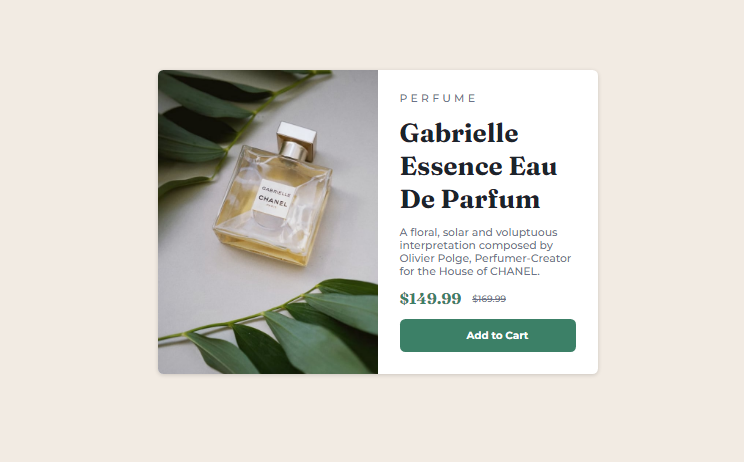
Task: Click the De Parfum title line
Action: pyautogui.click(x=470, y=199)
